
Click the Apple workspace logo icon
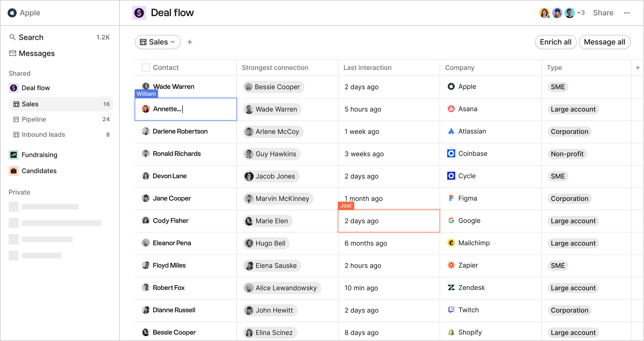12,13
